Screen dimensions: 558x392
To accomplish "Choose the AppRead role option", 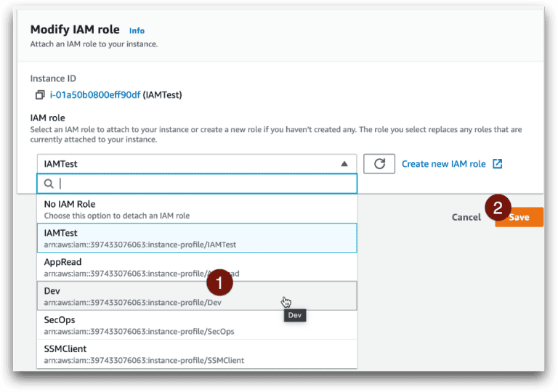I will click(x=197, y=267).
